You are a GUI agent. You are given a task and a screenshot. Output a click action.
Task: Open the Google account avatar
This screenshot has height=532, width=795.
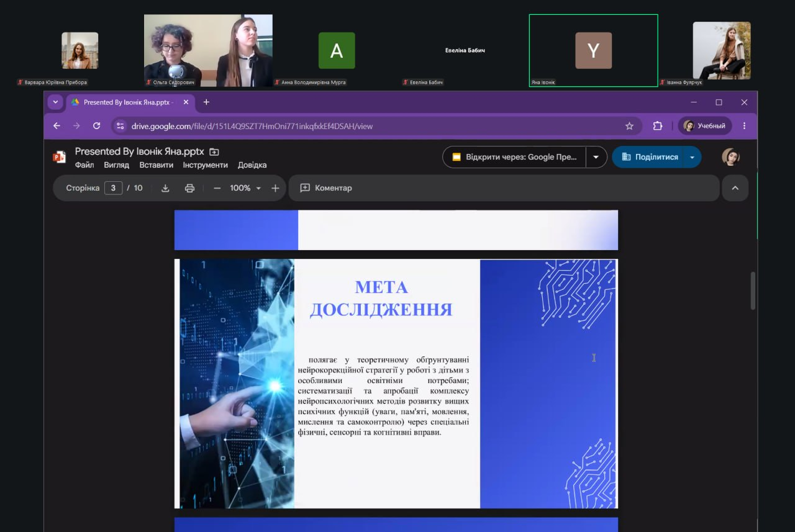point(730,156)
